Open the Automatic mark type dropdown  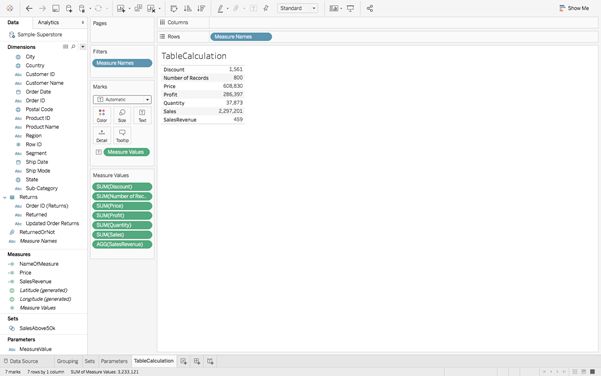click(122, 100)
